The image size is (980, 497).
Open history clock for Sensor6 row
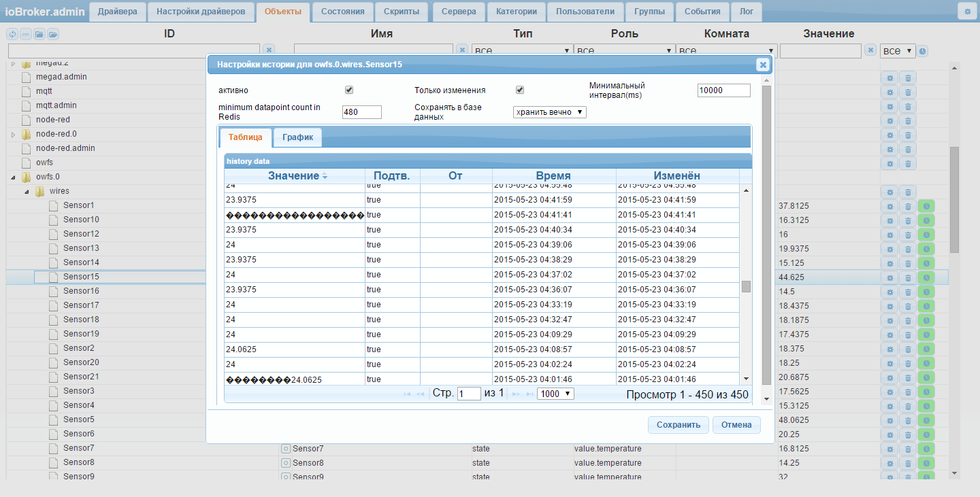(x=926, y=434)
